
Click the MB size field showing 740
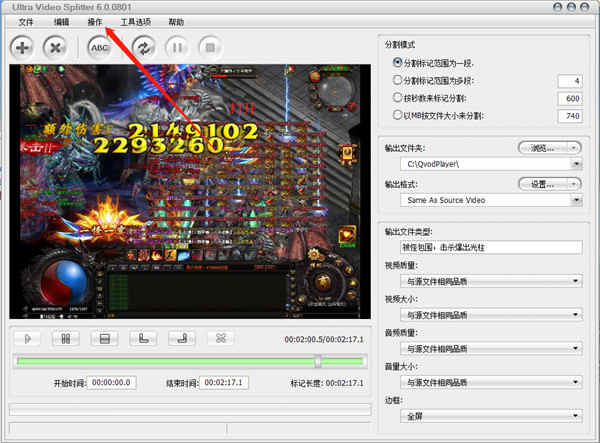click(x=570, y=116)
